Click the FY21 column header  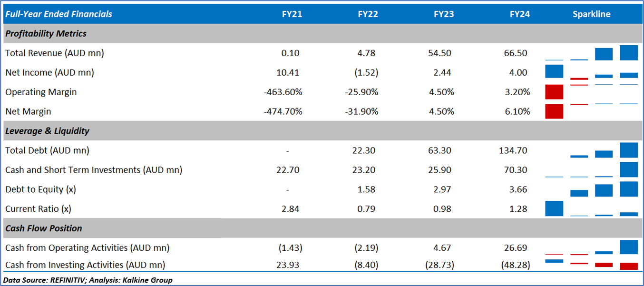291,14
